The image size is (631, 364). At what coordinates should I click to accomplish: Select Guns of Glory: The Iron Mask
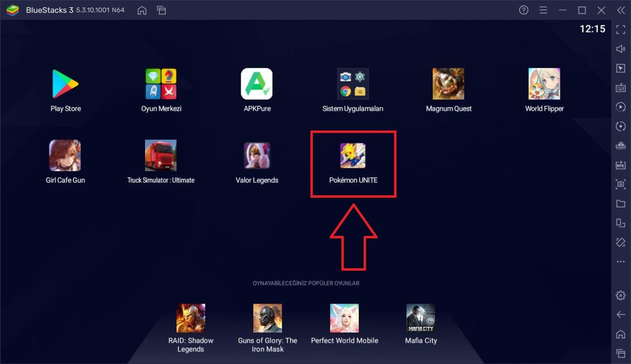point(267,318)
